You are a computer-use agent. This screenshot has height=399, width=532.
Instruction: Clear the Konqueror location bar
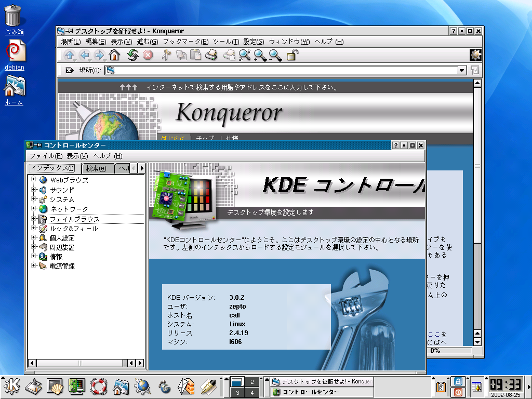coord(69,70)
